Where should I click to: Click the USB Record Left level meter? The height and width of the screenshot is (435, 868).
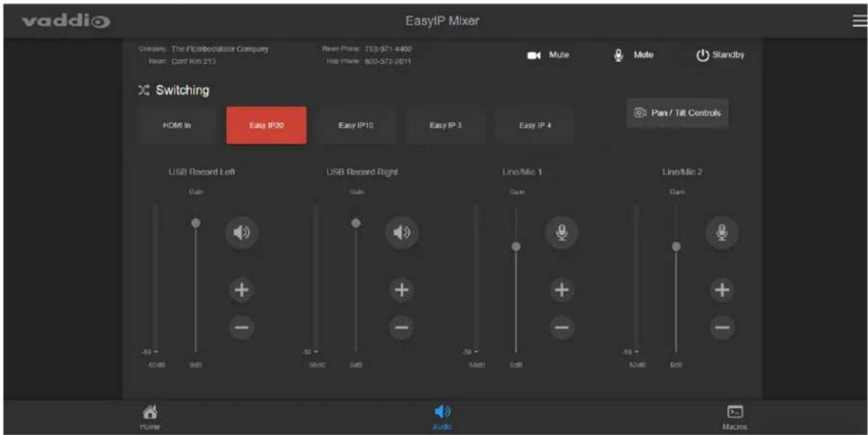click(155, 277)
